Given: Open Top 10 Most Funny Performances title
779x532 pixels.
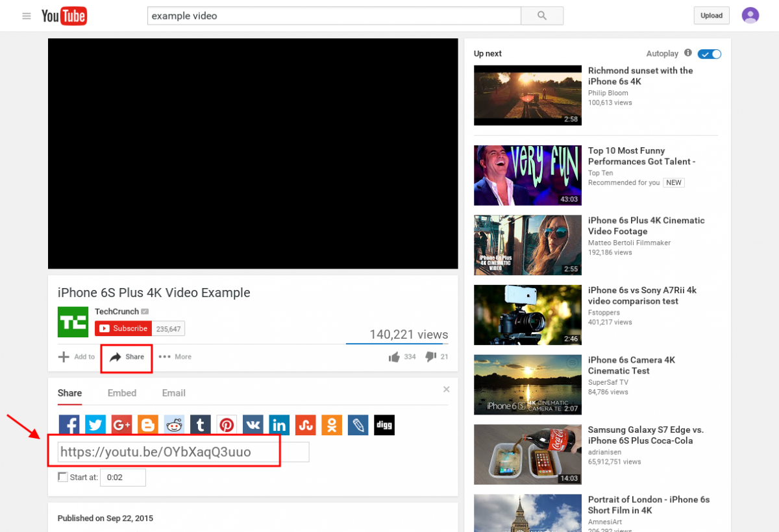Looking at the screenshot, I should tap(642, 156).
